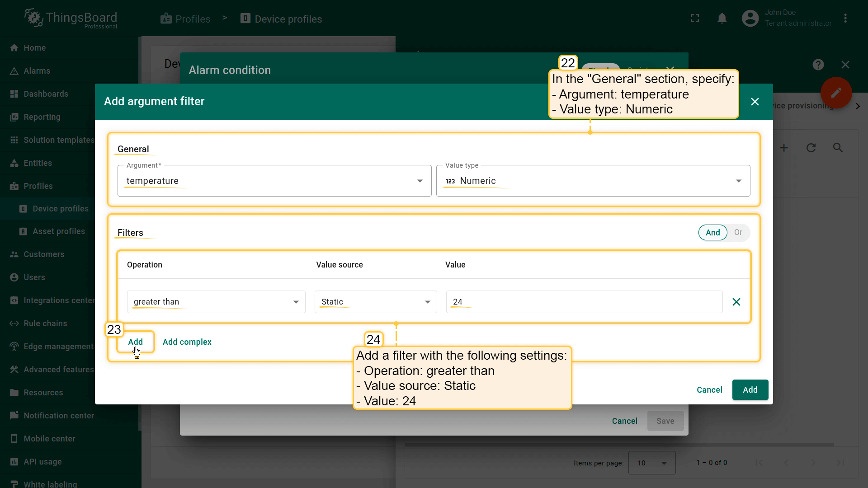
Task: Click the filter Value field containing 24
Action: click(x=583, y=302)
